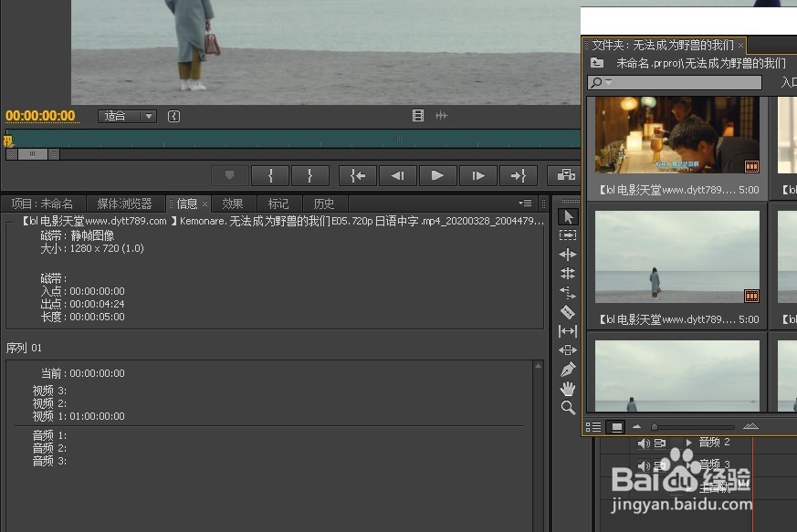Click the bin search field

[x=675, y=82]
